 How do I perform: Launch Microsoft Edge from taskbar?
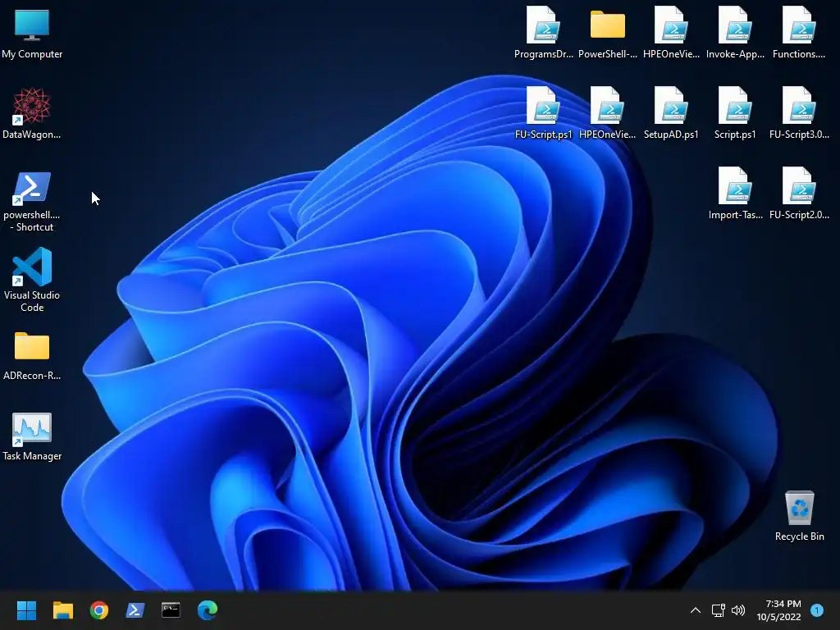coord(208,610)
